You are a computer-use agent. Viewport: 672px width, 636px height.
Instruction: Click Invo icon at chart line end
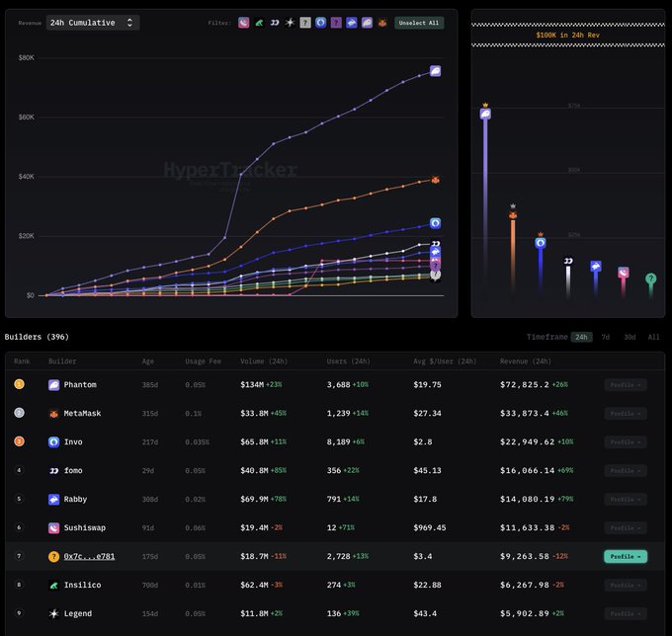coord(436,223)
